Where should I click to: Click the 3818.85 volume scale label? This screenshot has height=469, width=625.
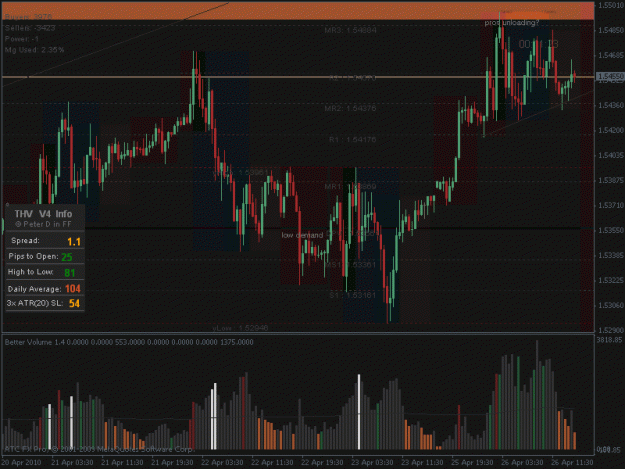tap(609, 340)
